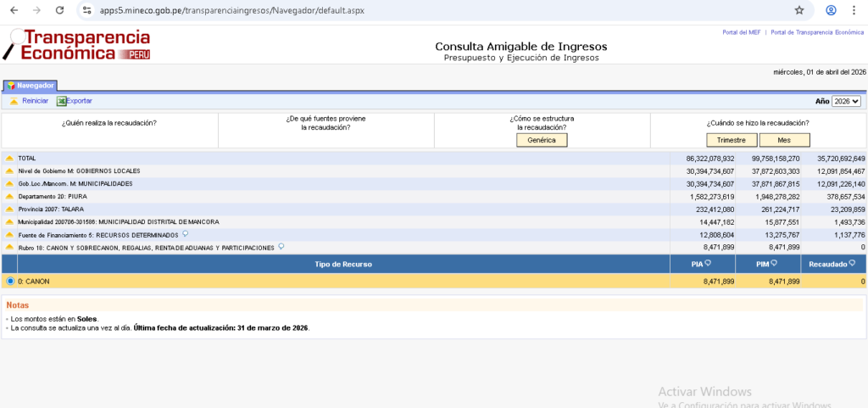The image size is (868, 408).
Task: Select the 0: CANON radio button
Action: tap(10, 281)
